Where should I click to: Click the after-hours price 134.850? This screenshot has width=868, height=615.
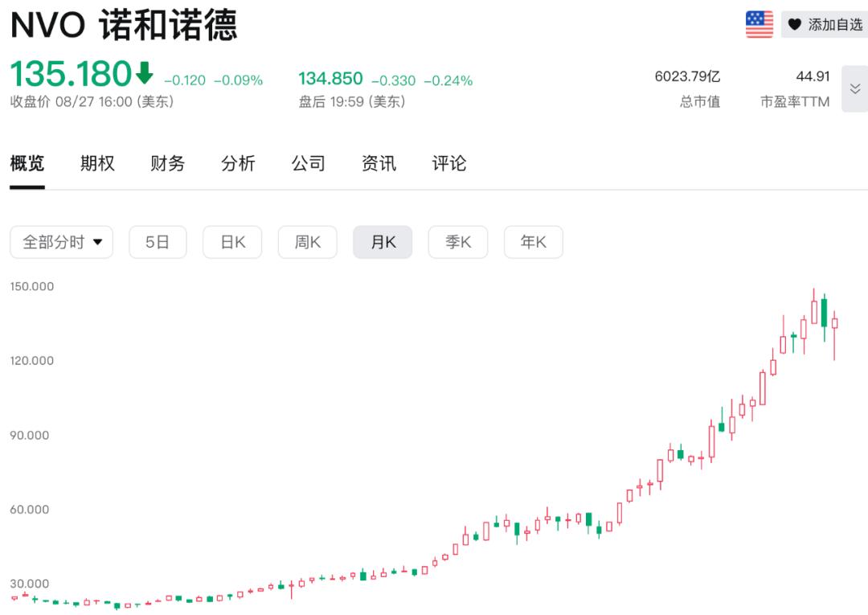330,79
